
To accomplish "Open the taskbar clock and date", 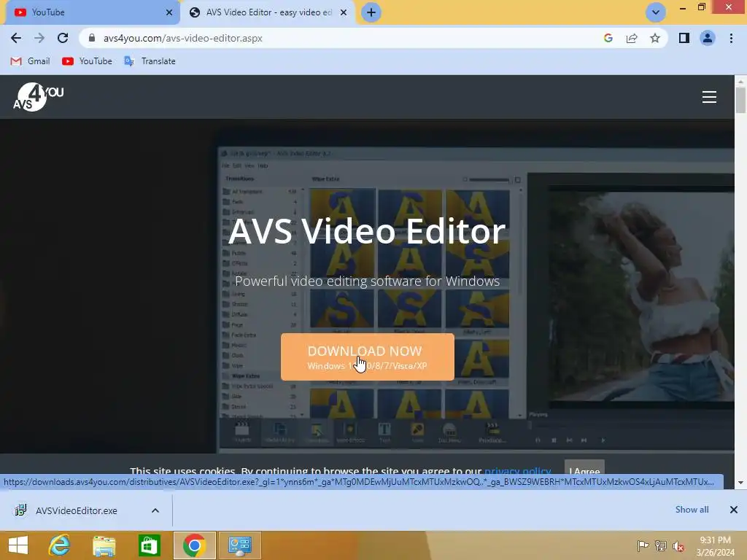I will (x=716, y=546).
